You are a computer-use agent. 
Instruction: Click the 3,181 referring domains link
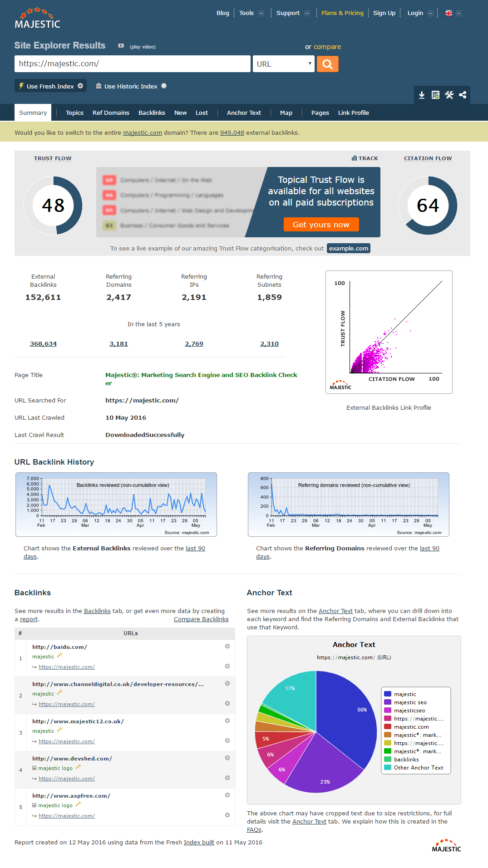tap(118, 344)
